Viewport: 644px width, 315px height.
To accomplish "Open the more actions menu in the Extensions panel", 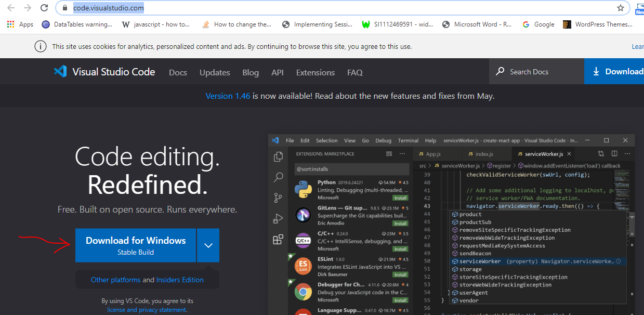I will (x=402, y=153).
